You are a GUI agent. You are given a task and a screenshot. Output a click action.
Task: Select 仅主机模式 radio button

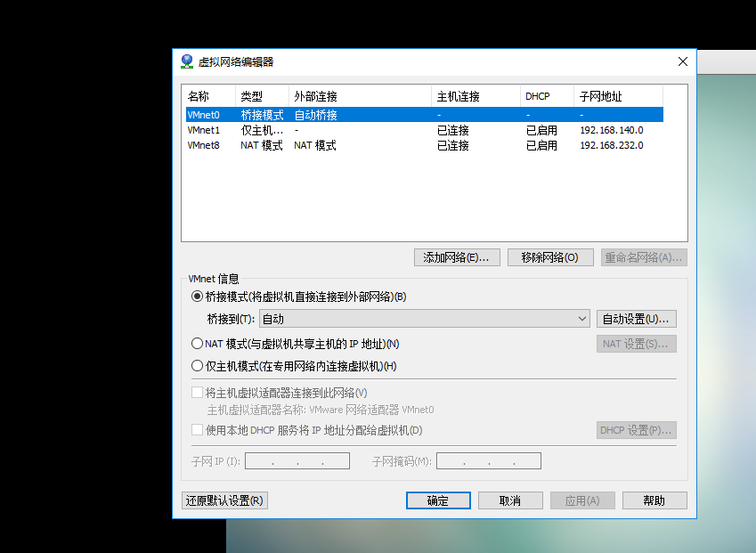tap(197, 366)
